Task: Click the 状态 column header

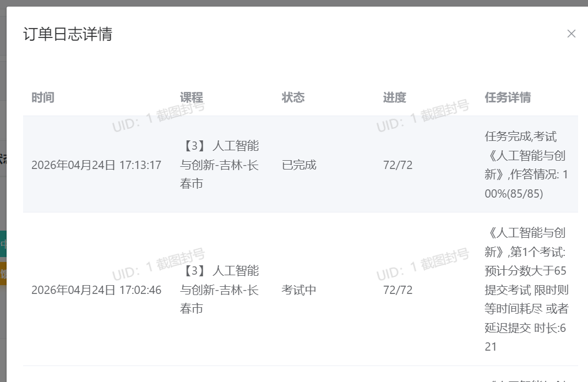Action: 293,97
